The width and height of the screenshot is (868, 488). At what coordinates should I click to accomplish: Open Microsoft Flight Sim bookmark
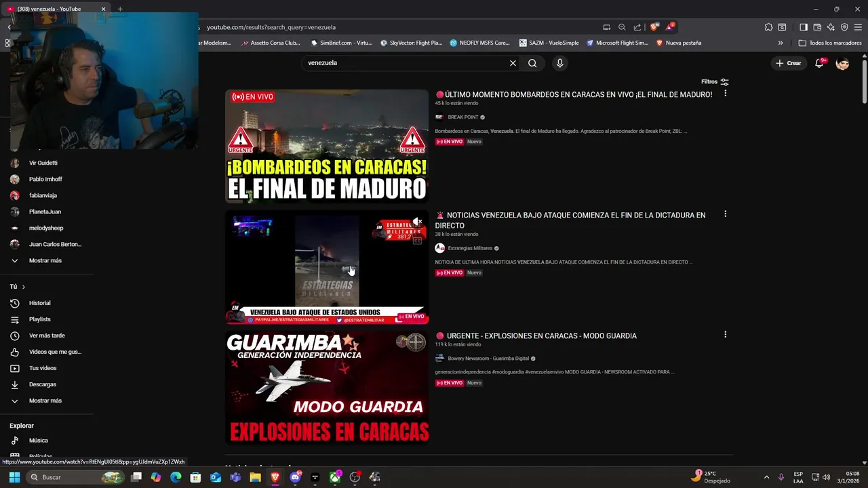[x=617, y=43]
